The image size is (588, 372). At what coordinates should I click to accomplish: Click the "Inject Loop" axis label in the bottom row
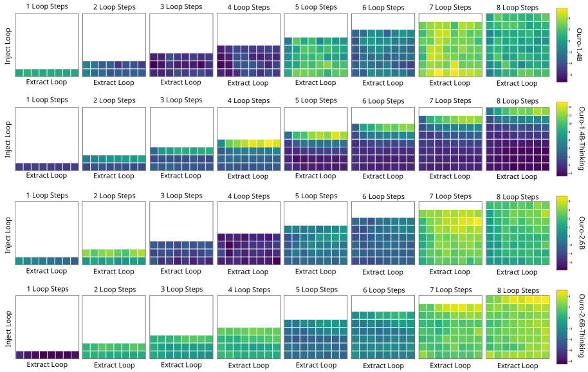point(8,327)
